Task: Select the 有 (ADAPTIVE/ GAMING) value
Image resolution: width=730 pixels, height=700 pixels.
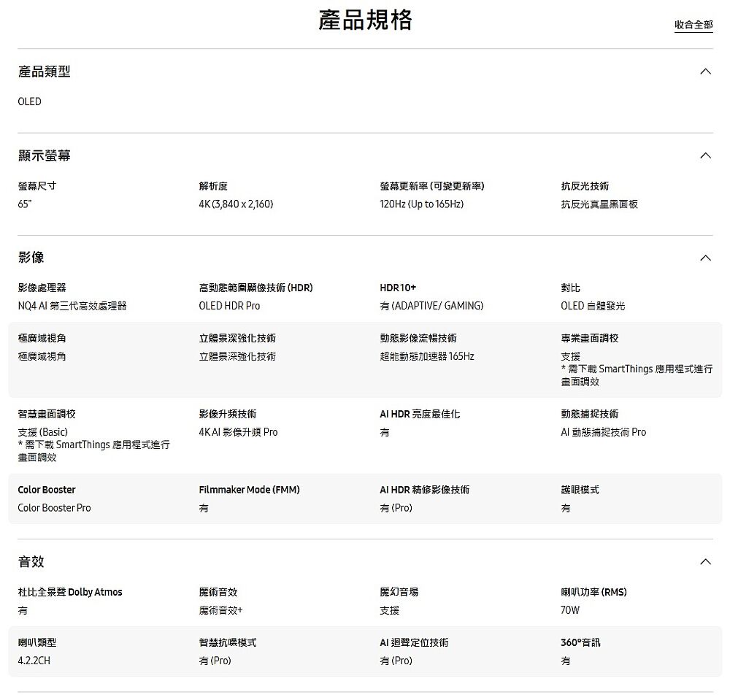Action: [431, 306]
